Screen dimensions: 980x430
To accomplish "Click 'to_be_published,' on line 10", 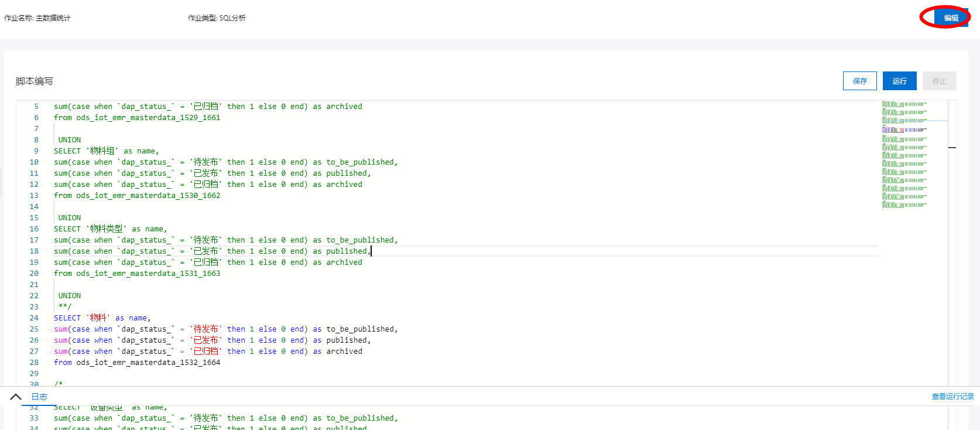I will [362, 162].
